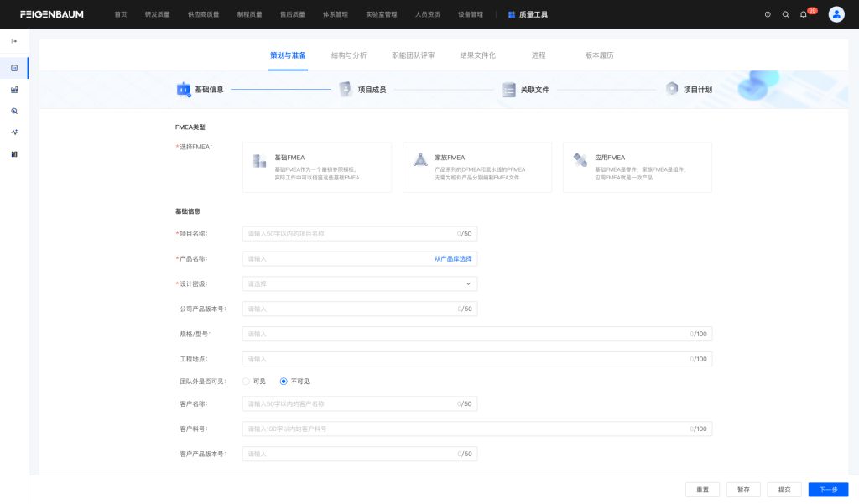Click the 项目成员 step label
Viewport: 859px width, 504px height.
(372, 90)
